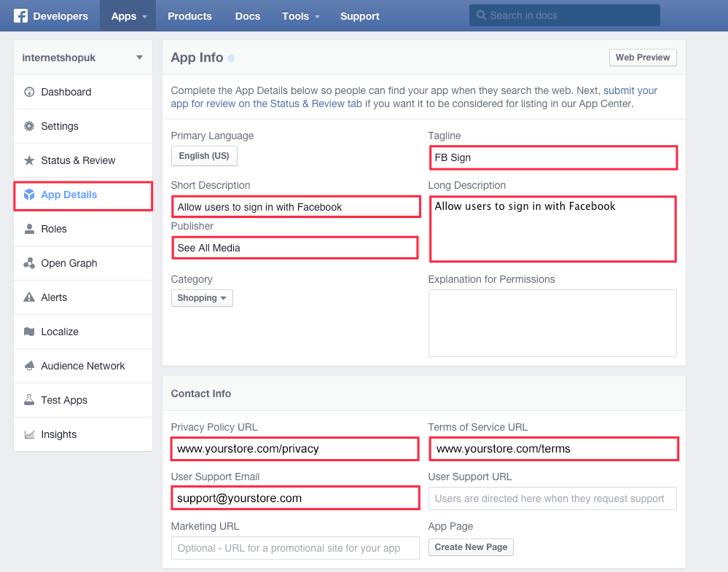Click the App Details cube icon
This screenshot has width=728, height=572.
(29, 195)
